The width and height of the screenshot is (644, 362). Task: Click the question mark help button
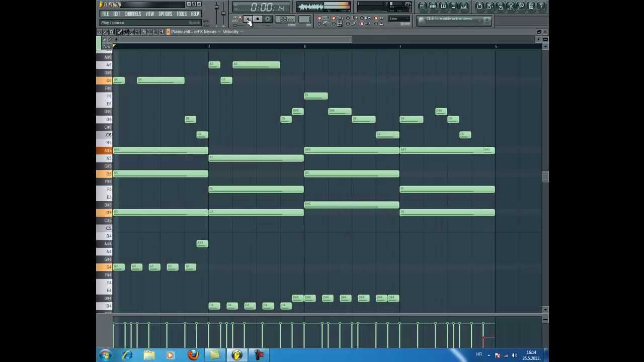[x=541, y=7]
